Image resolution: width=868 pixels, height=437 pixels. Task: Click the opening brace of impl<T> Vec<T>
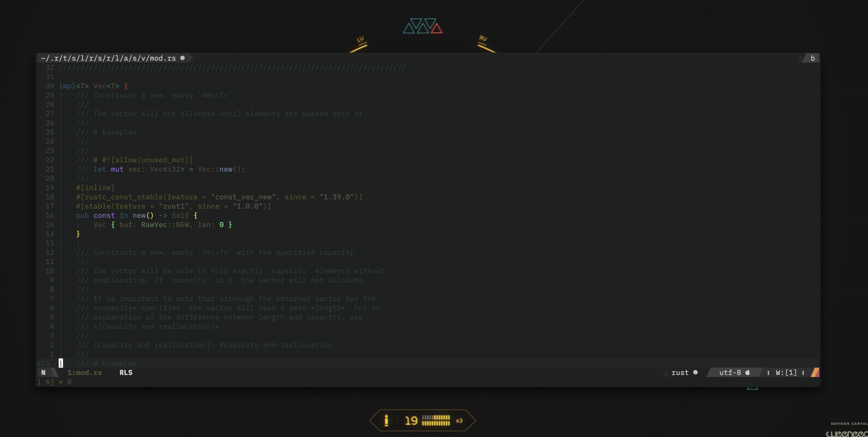(x=126, y=86)
